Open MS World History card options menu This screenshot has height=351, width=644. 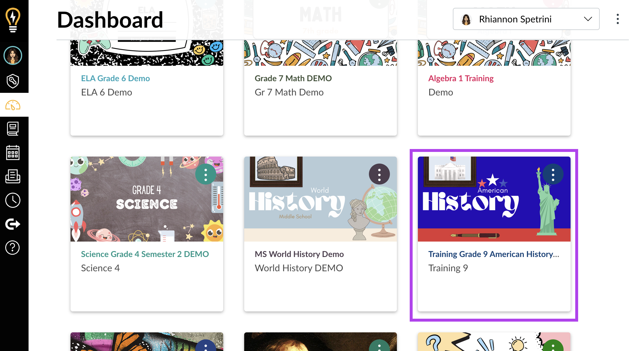379,175
